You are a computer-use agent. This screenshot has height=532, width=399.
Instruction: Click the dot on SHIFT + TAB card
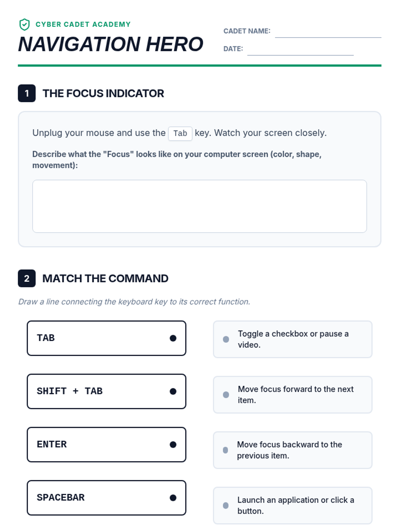click(x=173, y=391)
